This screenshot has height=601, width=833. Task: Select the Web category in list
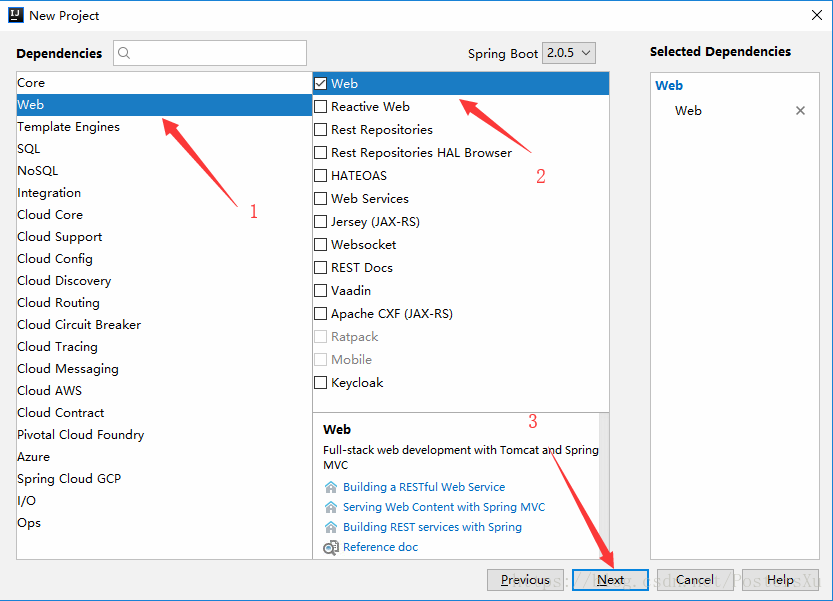click(x=164, y=105)
